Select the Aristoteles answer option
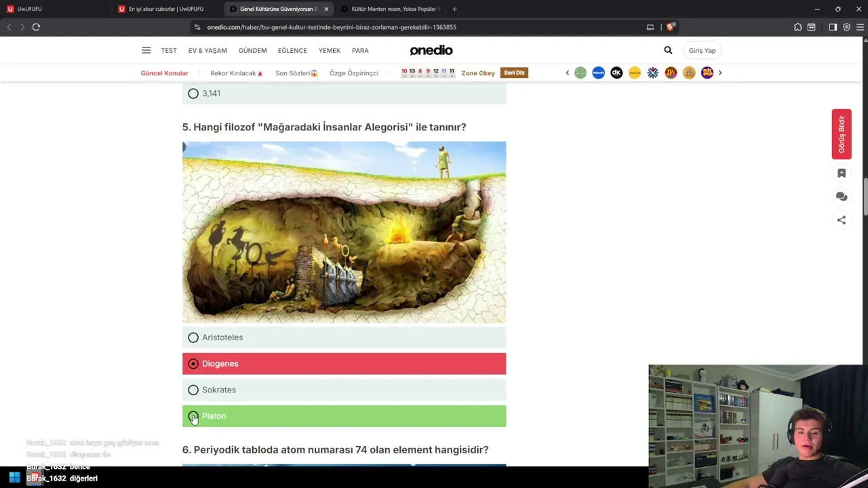868x488 pixels. coord(344,338)
